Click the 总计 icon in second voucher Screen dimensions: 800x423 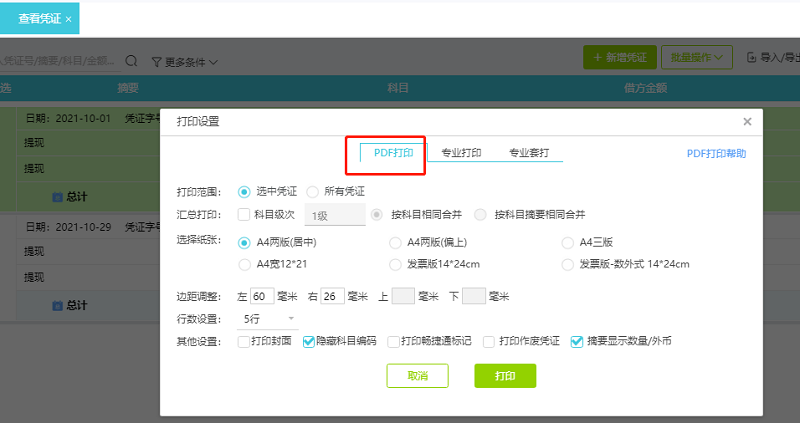click(57, 305)
